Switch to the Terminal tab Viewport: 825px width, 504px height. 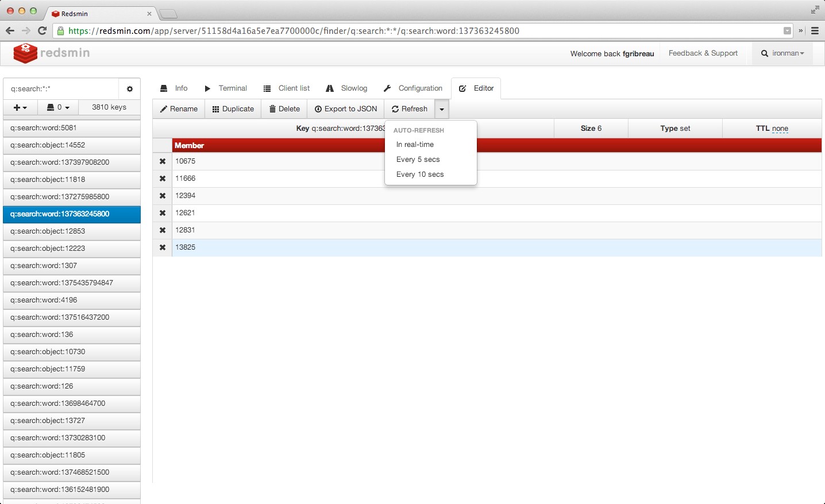coord(226,88)
